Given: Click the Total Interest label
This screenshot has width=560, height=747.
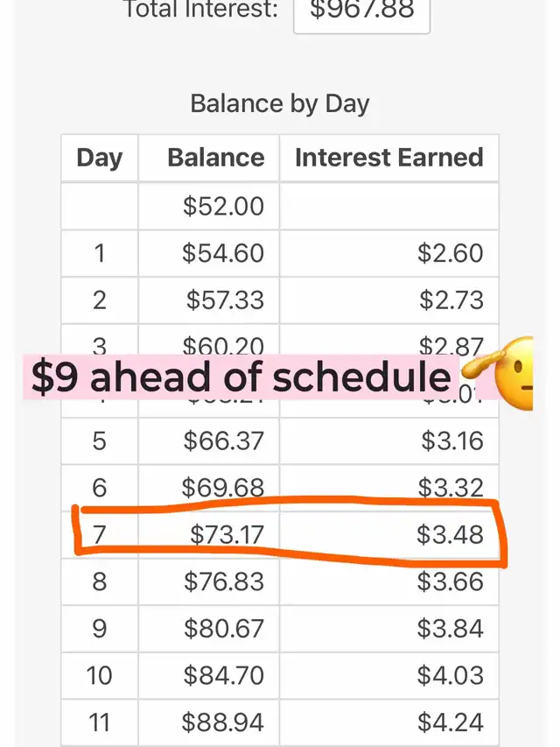Looking at the screenshot, I should pos(201,11).
